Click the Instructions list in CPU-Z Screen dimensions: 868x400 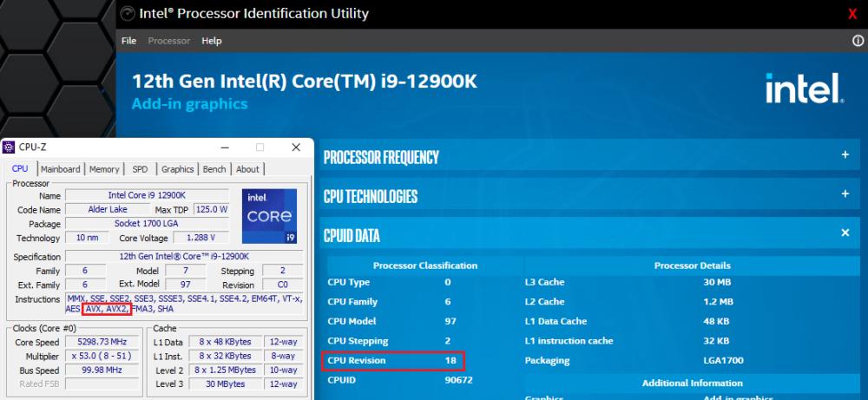(x=184, y=304)
